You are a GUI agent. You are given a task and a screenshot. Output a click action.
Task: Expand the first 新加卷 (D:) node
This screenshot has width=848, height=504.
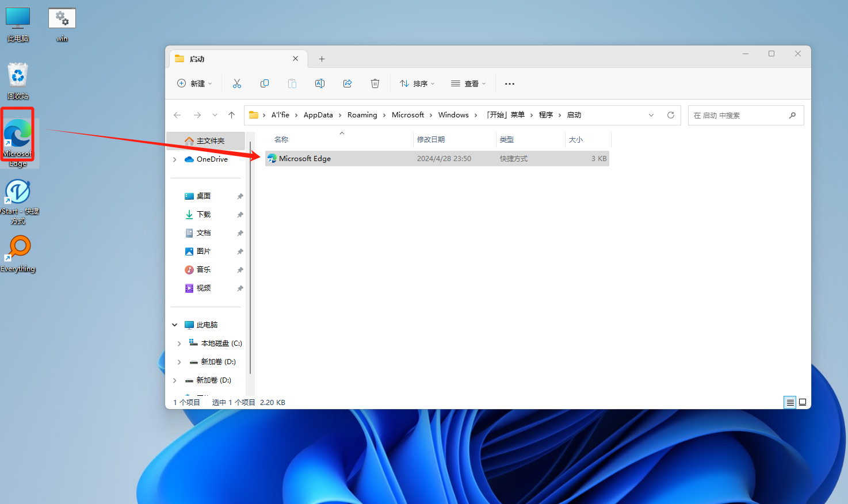pos(179,362)
